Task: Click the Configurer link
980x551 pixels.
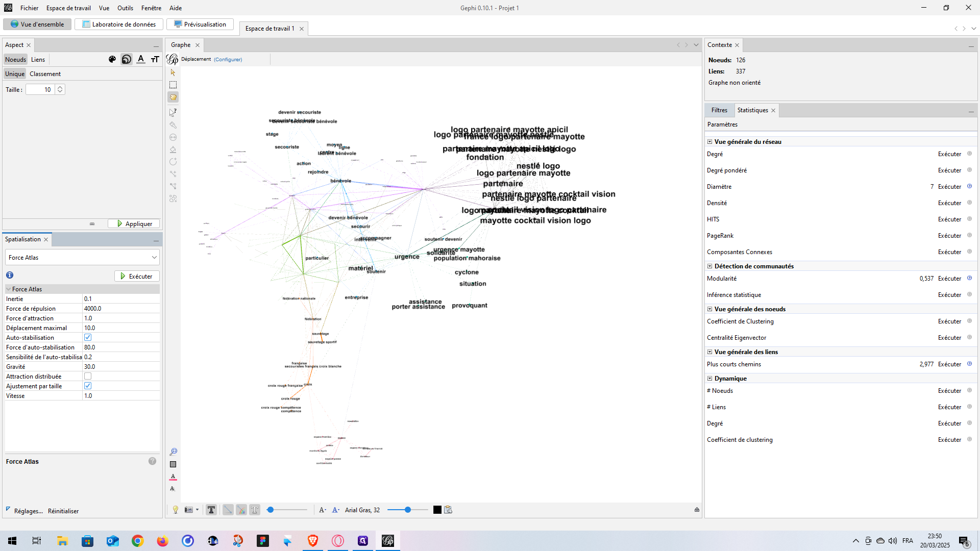Action: (x=228, y=59)
